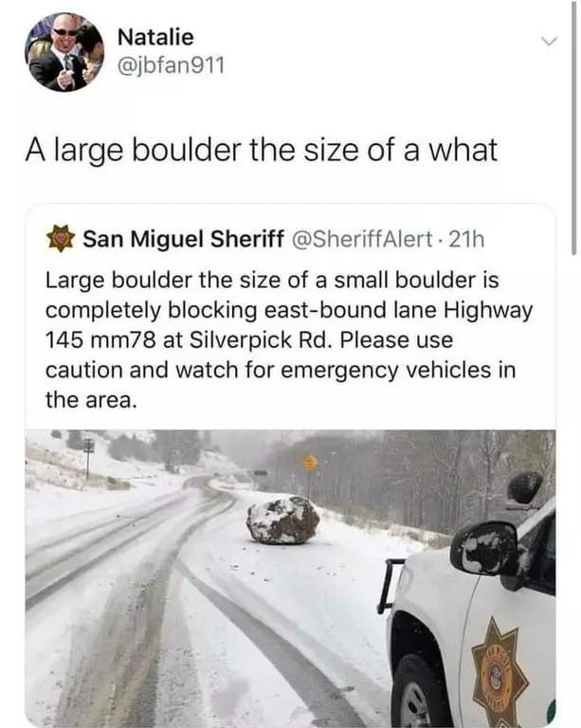Open the snowy road boulder photo

coord(290,578)
